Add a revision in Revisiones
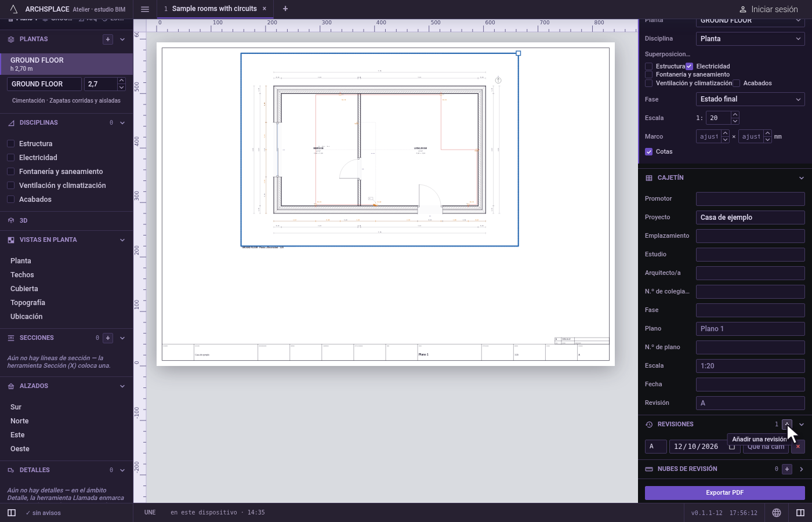The width and height of the screenshot is (812, 522). coord(787,425)
